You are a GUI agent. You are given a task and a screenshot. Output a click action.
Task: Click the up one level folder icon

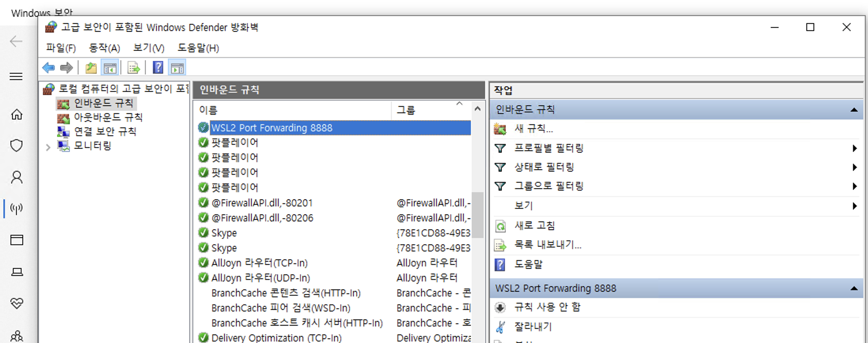91,68
